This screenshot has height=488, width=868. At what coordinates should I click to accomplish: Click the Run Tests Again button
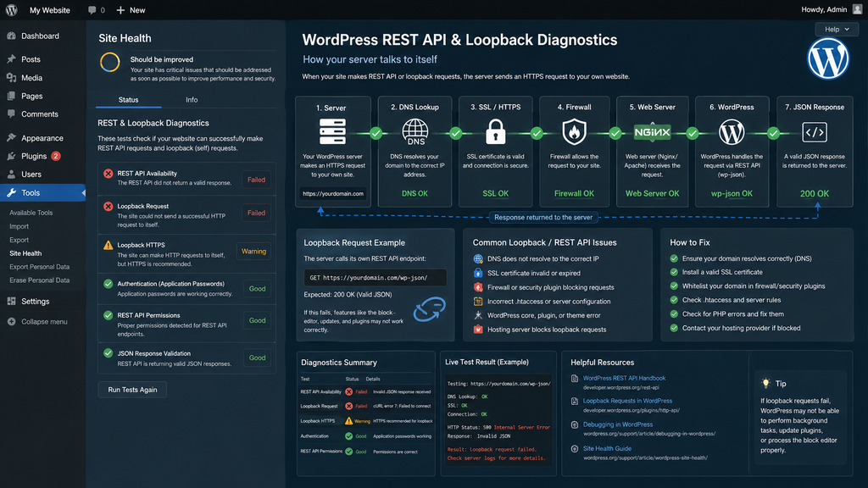[x=132, y=390]
